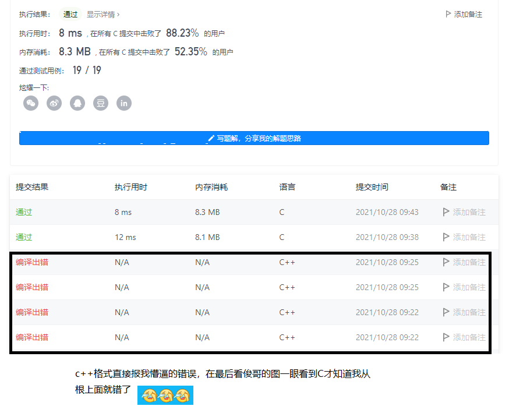Click the 52.35% memory percentage

[x=191, y=52]
